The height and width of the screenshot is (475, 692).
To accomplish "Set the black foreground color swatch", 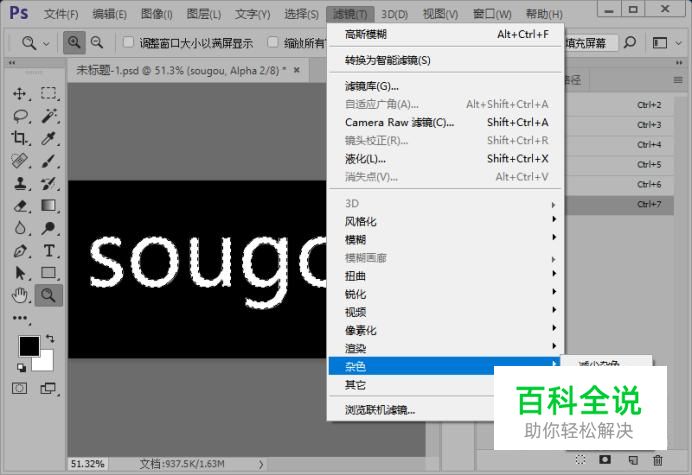I will 29,346.
